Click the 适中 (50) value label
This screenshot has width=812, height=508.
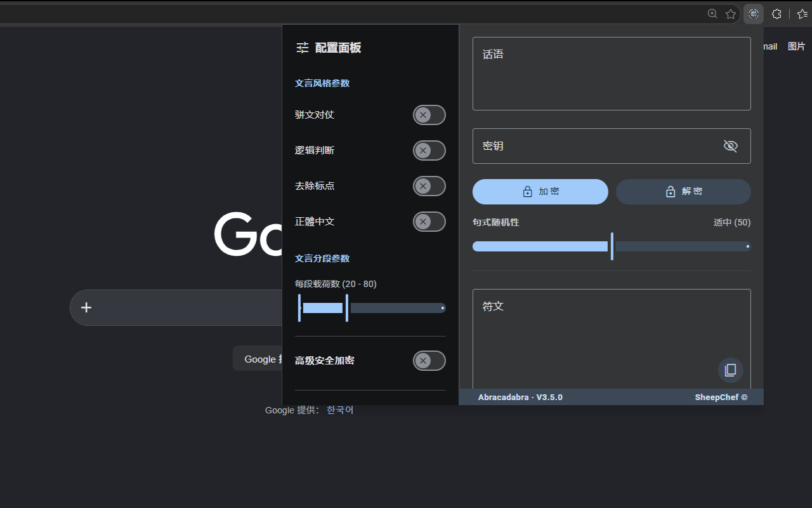pos(732,222)
